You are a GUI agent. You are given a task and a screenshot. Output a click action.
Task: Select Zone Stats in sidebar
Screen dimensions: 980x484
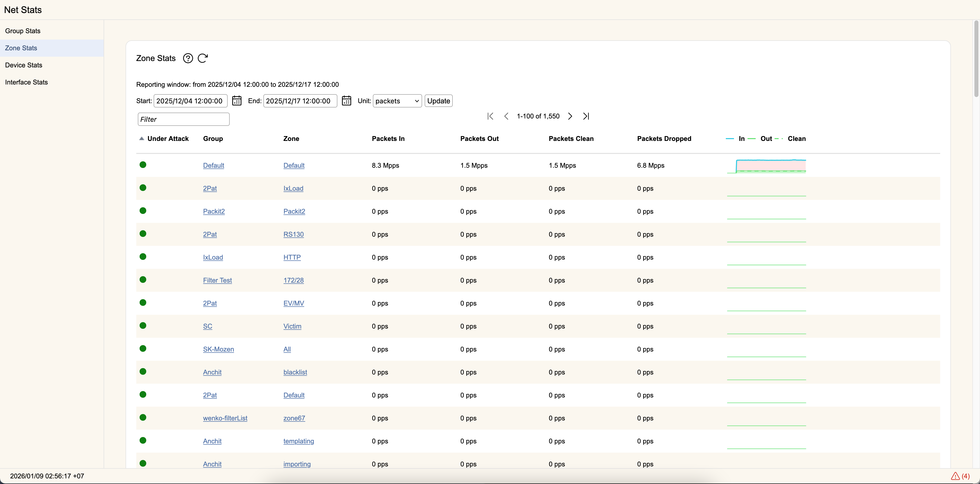tap(52, 48)
